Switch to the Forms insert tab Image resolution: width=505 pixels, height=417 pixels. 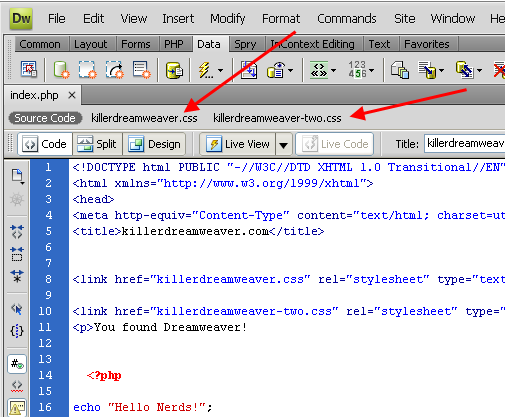point(136,44)
